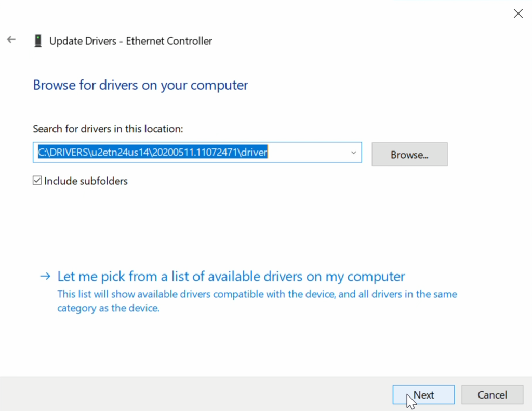Click the arrow icon beside Let me pick
This screenshot has width=532, height=411.
tap(45, 277)
